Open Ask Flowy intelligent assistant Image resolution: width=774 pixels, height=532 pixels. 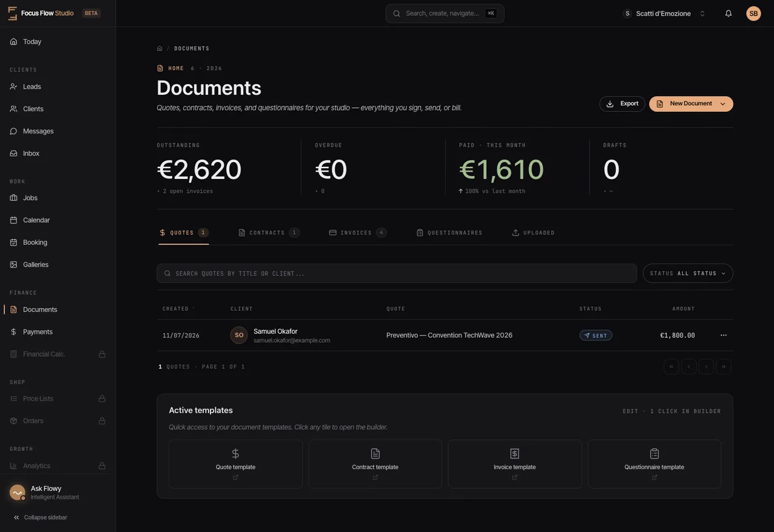(x=57, y=493)
